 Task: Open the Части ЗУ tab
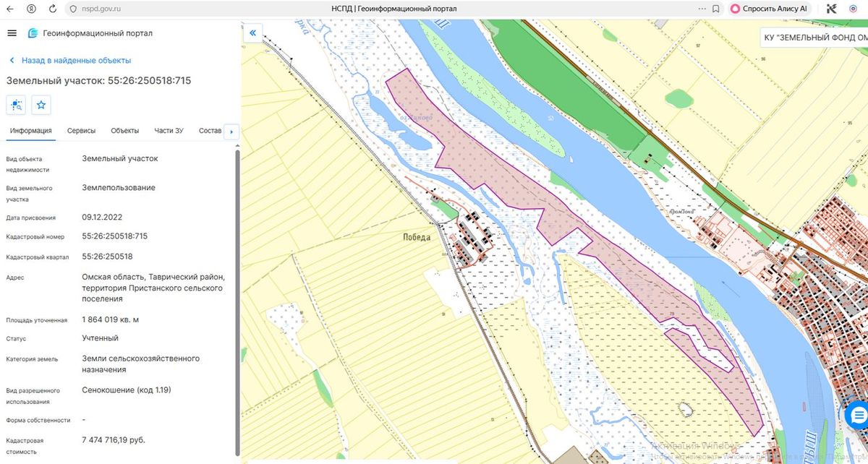(169, 131)
